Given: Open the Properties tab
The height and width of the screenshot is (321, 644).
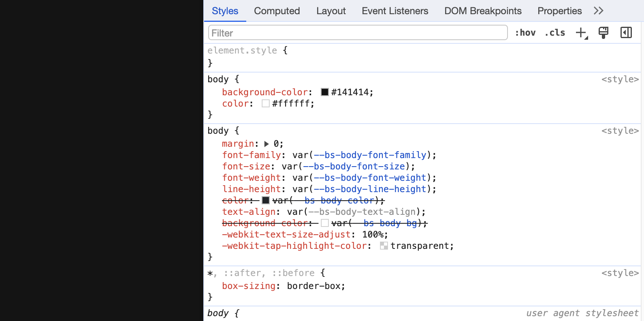Looking at the screenshot, I should [x=560, y=11].
